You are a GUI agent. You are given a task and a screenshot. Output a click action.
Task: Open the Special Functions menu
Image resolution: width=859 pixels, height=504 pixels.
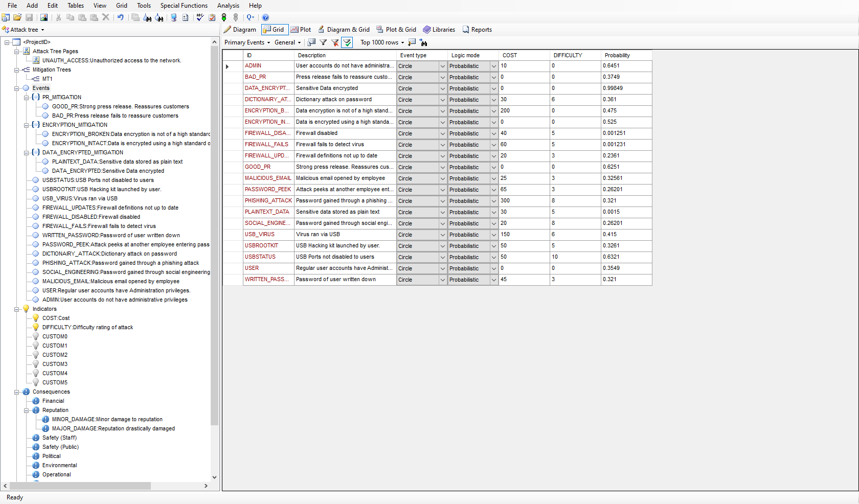[184, 6]
